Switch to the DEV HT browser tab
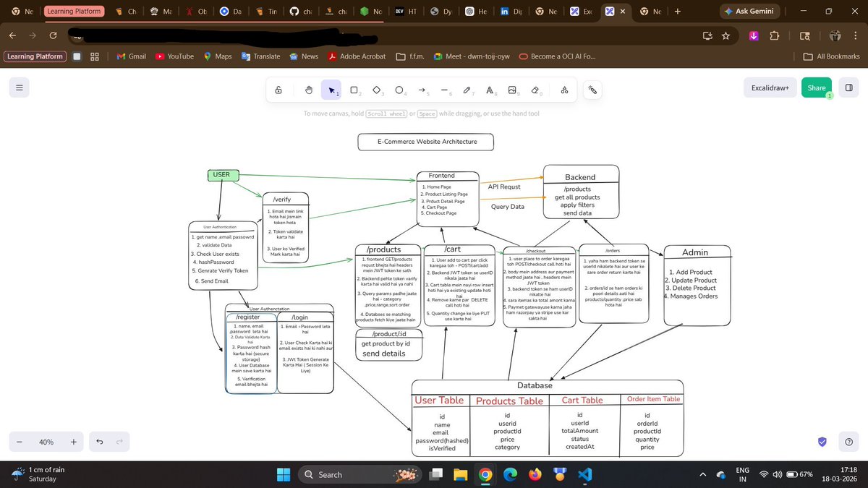The image size is (868, 488). (407, 12)
